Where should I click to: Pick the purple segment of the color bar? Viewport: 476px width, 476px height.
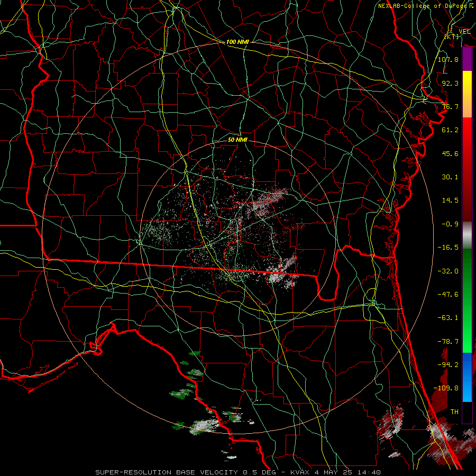467,59
